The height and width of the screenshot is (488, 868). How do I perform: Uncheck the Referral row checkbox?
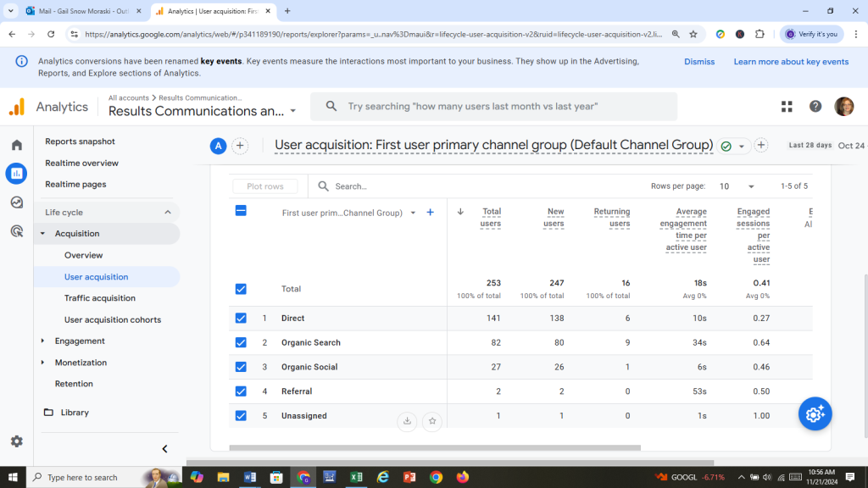point(241,391)
